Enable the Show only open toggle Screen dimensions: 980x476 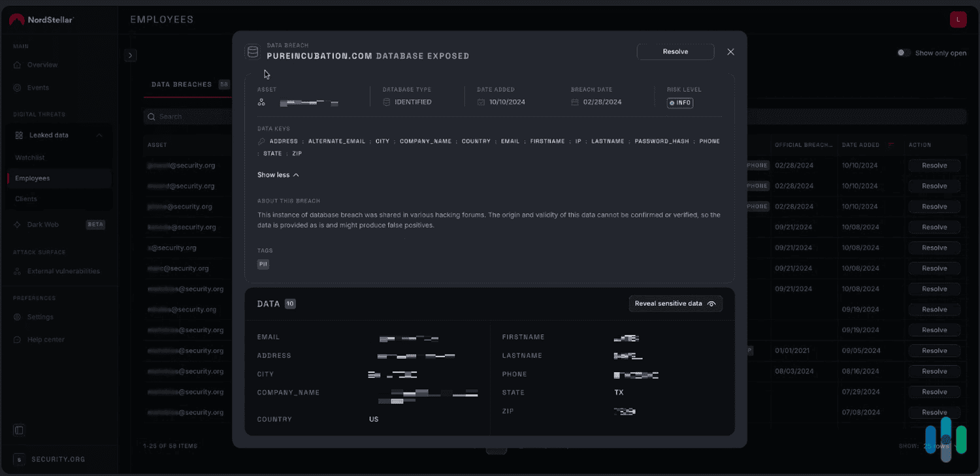[904, 53]
